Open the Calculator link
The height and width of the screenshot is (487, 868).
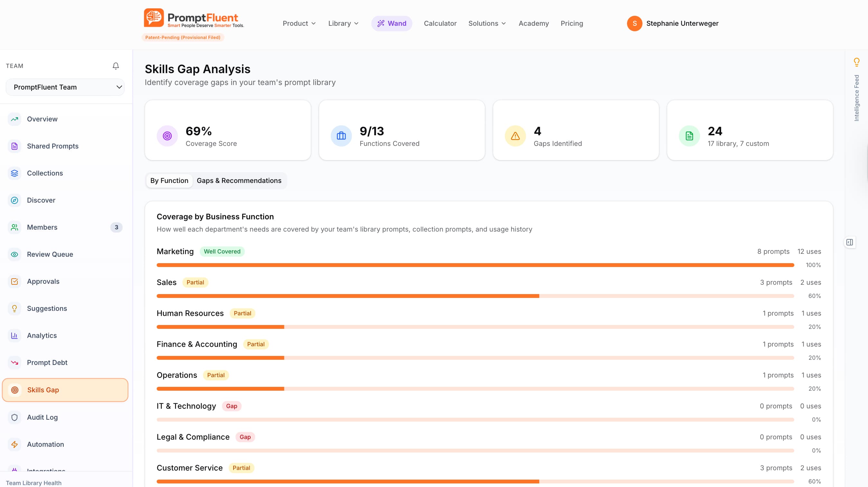pyautogui.click(x=440, y=23)
